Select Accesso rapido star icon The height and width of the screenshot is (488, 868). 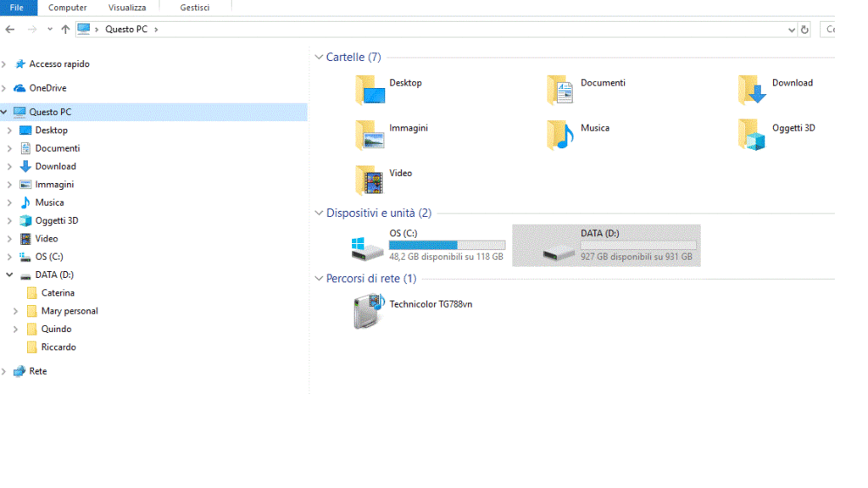[x=20, y=64]
